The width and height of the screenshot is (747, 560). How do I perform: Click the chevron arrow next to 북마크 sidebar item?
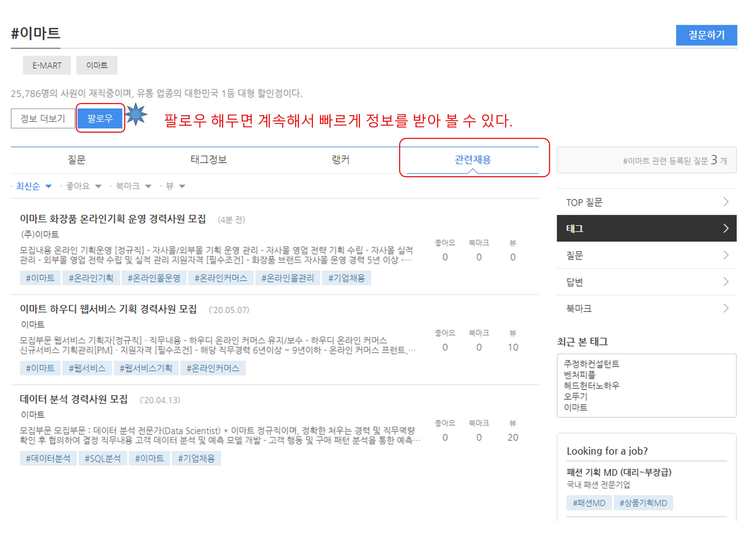tap(726, 308)
